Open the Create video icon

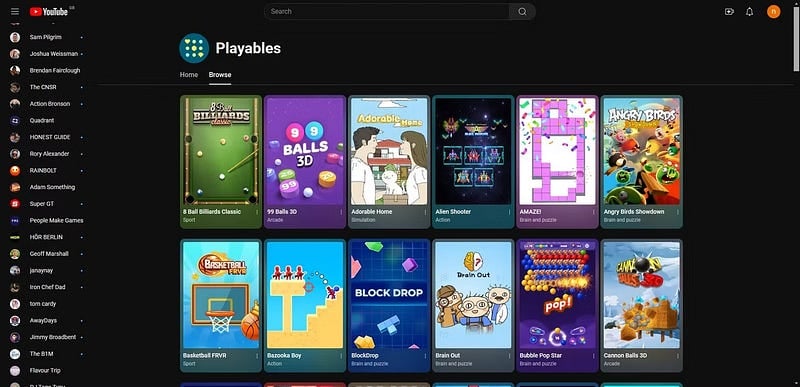pyautogui.click(x=729, y=12)
